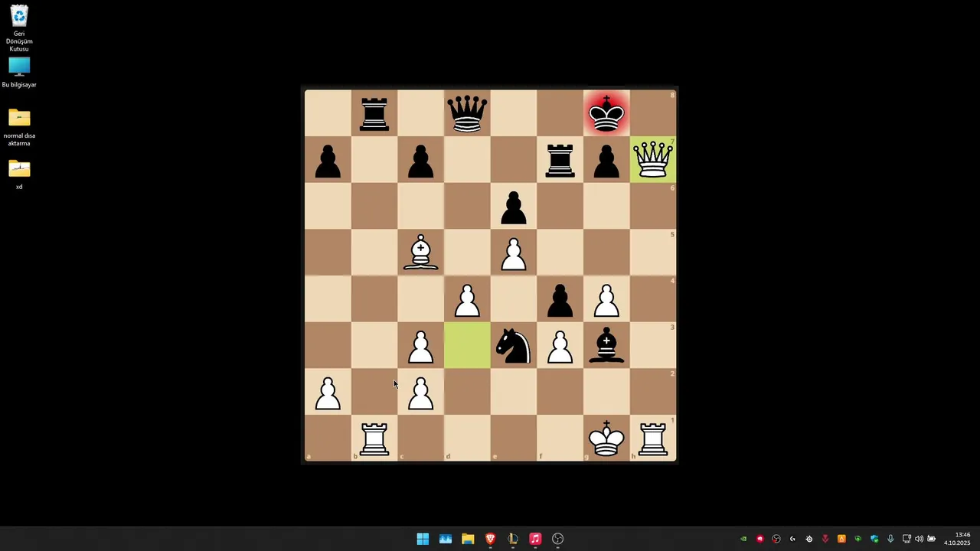
Task: Click the microphone tray icon
Action: point(890,539)
